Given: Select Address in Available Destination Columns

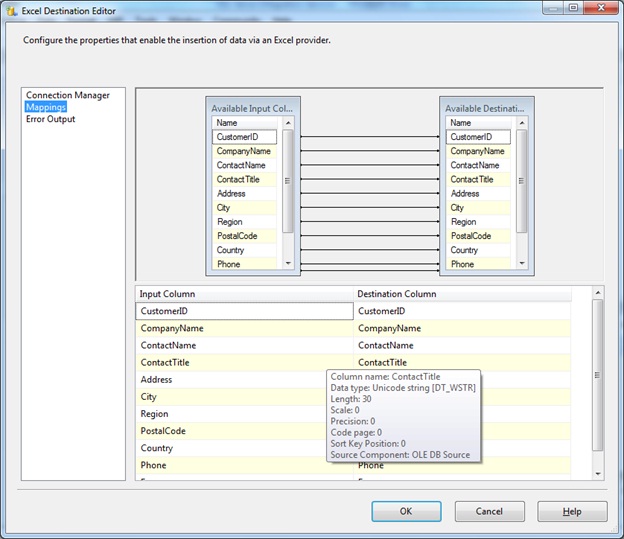Looking at the screenshot, I should (x=478, y=193).
